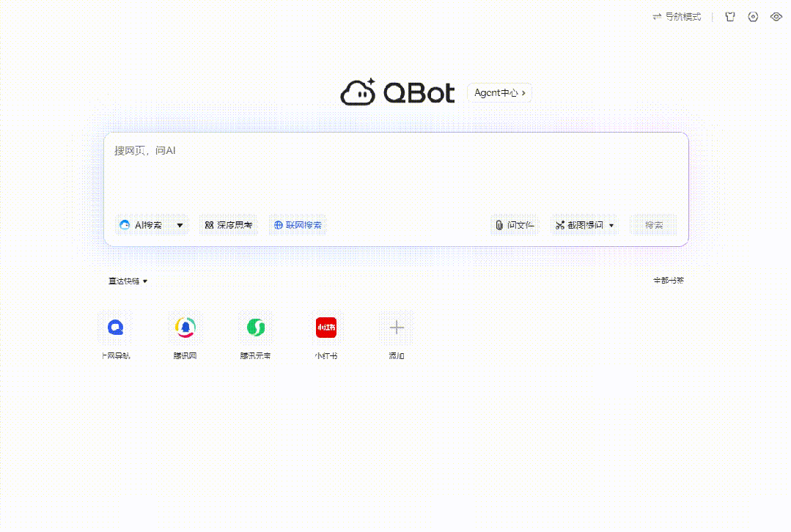791x532 pixels.
Task: Click the QBot wordmark text
Action: tap(419, 93)
